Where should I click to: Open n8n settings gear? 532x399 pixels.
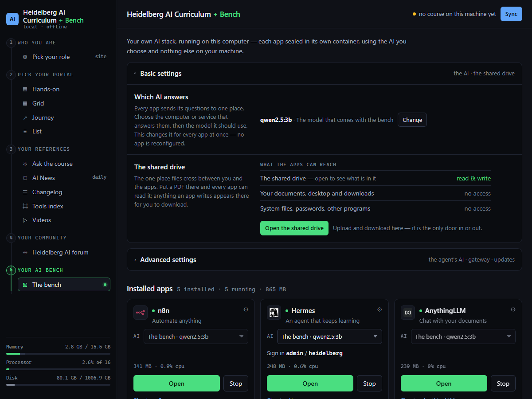point(246,309)
